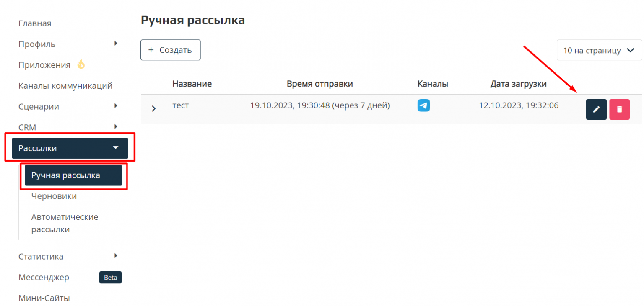Open Черновики in the sidebar
Screen dimensions: 644x306
tap(54, 196)
